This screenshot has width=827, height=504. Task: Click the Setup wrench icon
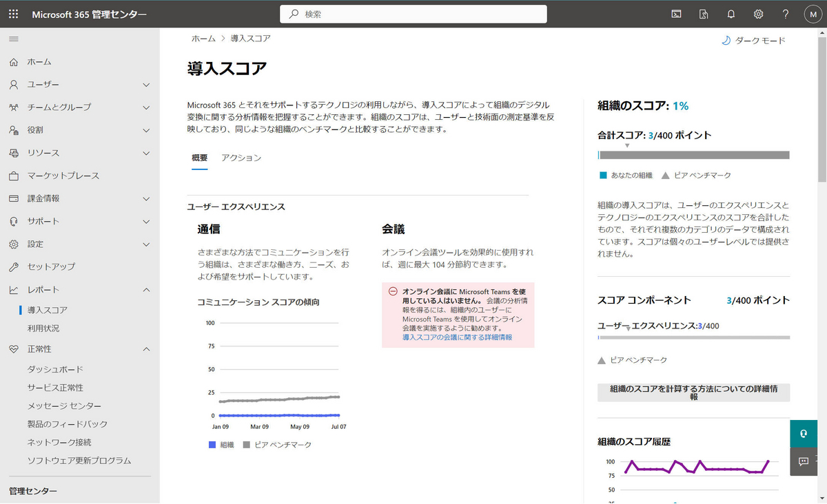pyautogui.click(x=14, y=266)
